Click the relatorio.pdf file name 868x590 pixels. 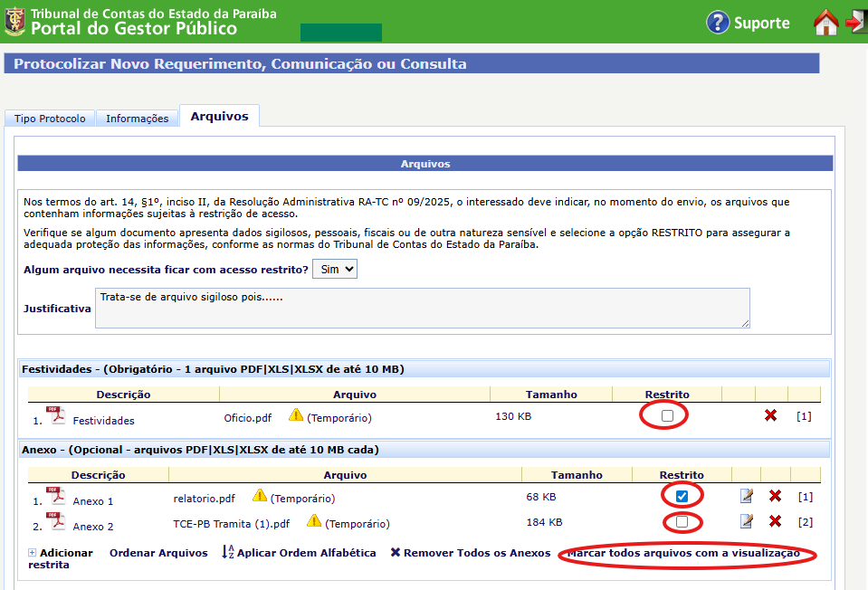point(204,499)
